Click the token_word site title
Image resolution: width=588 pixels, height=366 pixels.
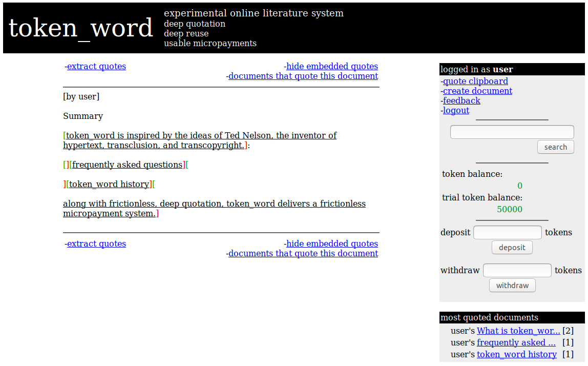80,28
